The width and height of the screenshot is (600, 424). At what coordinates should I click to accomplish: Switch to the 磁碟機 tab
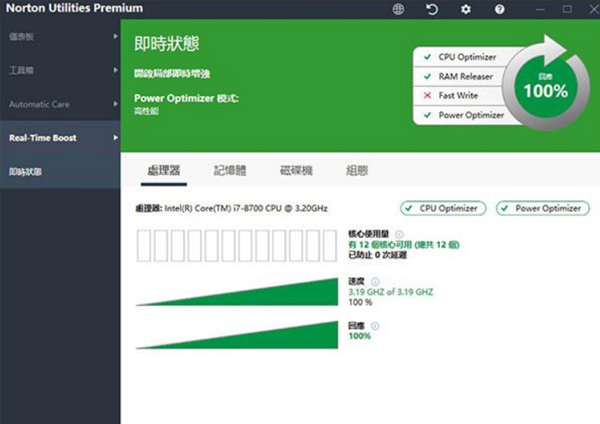tap(296, 171)
